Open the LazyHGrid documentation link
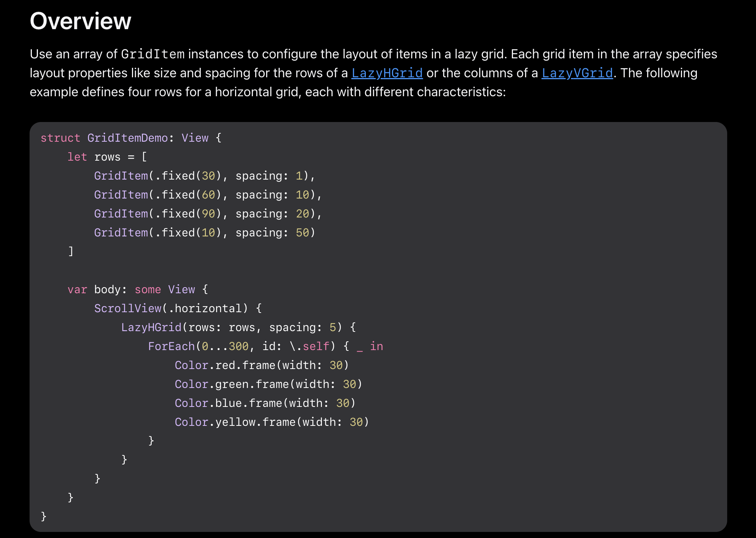 click(x=387, y=73)
